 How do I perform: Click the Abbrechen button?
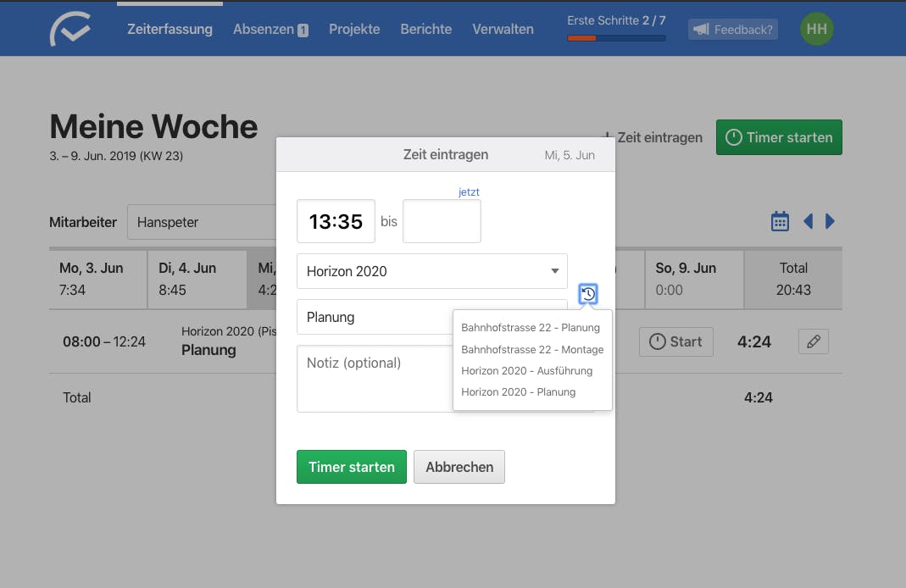coord(459,467)
